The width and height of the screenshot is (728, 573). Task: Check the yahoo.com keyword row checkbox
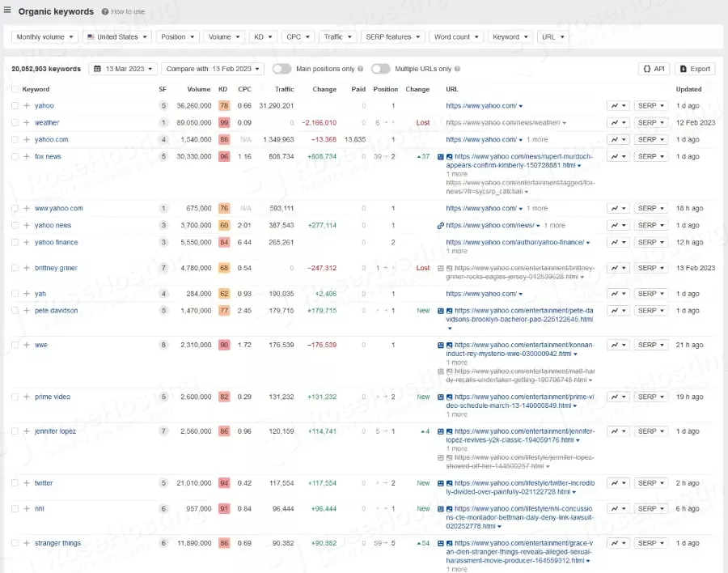tap(15, 139)
